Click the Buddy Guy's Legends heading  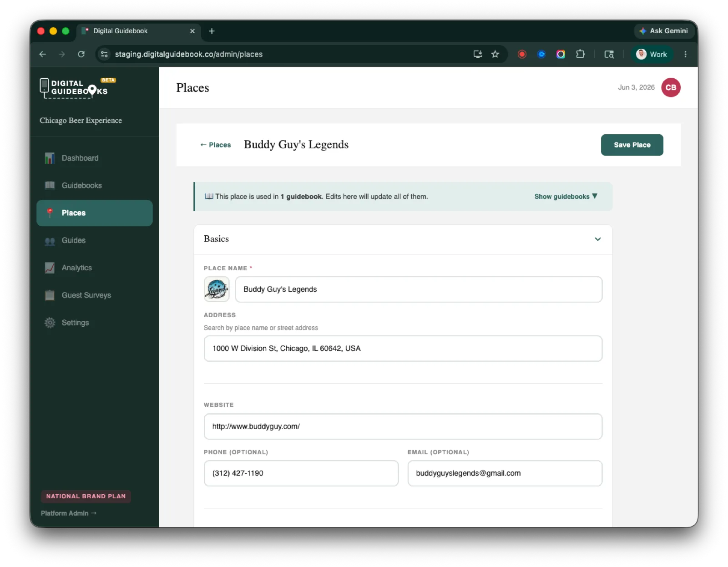[x=296, y=145]
